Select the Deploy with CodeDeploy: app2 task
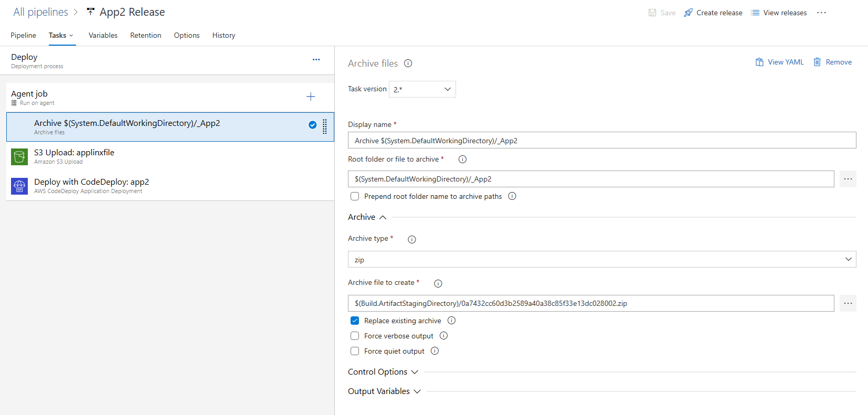Image resolution: width=868 pixels, height=415 pixels. pos(170,186)
